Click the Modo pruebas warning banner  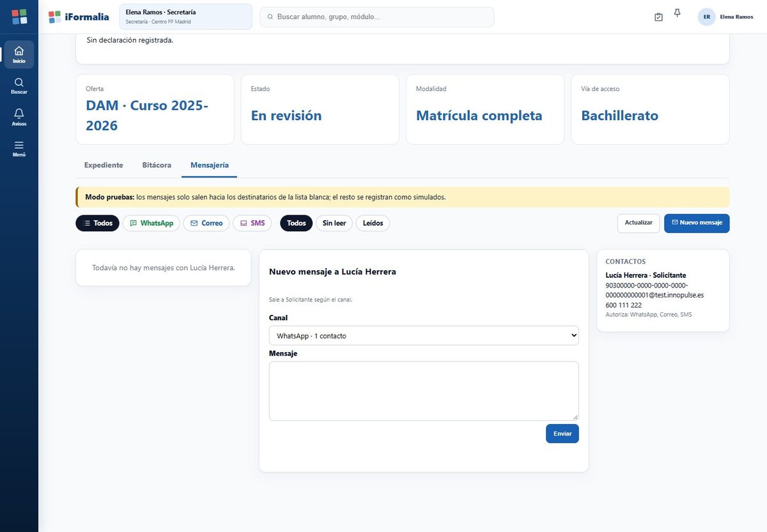pos(403,197)
